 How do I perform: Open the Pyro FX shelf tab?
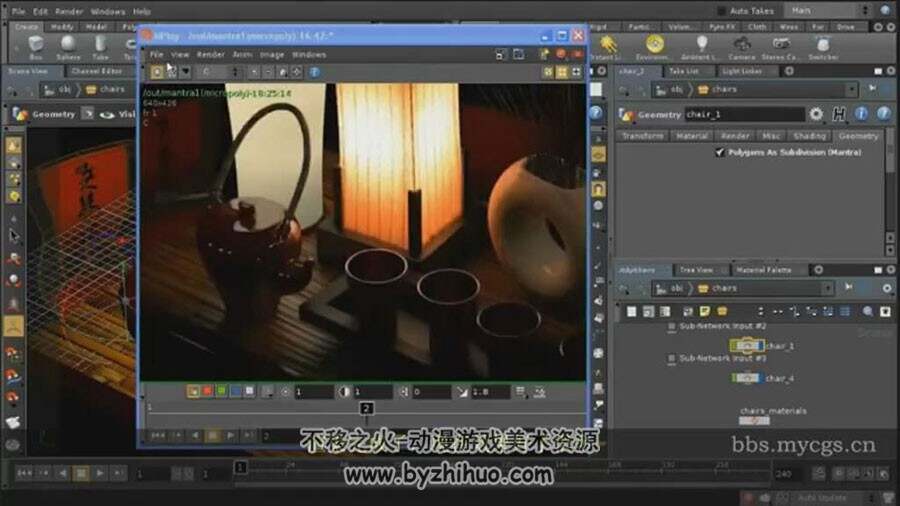[721, 27]
